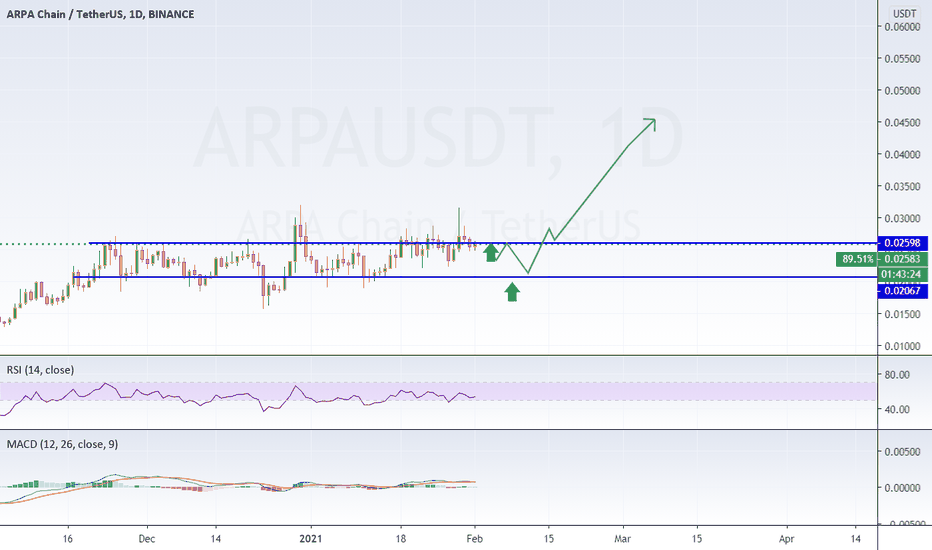Select the upper blue horizontal line on chart
The height and width of the screenshot is (550, 932).
tap(483, 243)
